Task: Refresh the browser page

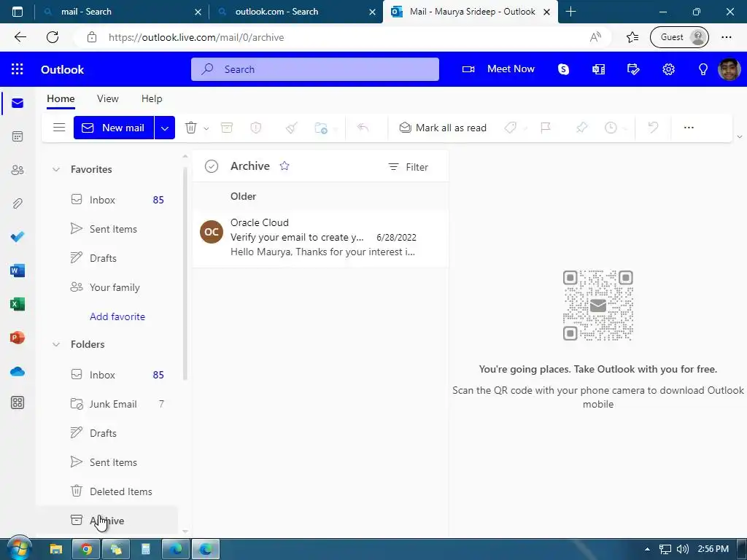Action: [53, 37]
